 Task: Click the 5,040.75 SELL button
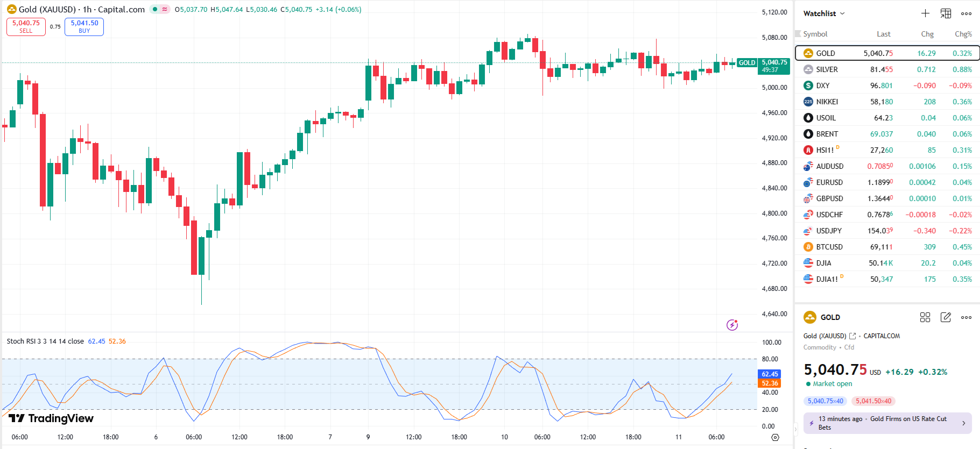(26, 26)
